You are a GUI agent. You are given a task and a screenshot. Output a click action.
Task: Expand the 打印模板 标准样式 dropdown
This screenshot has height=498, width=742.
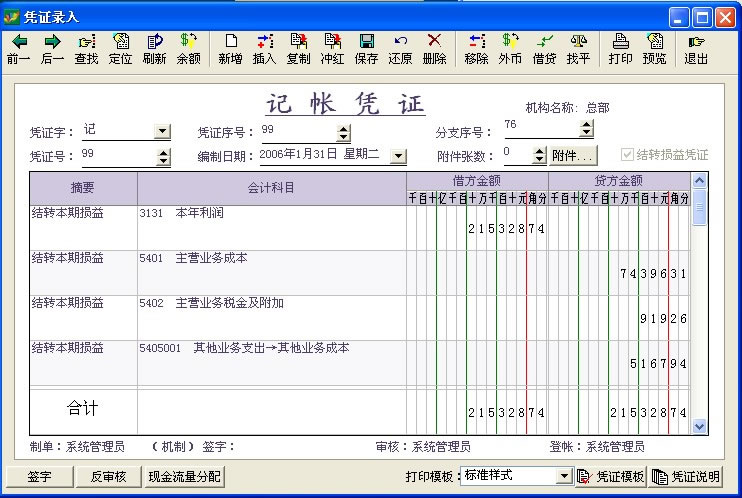[564, 476]
